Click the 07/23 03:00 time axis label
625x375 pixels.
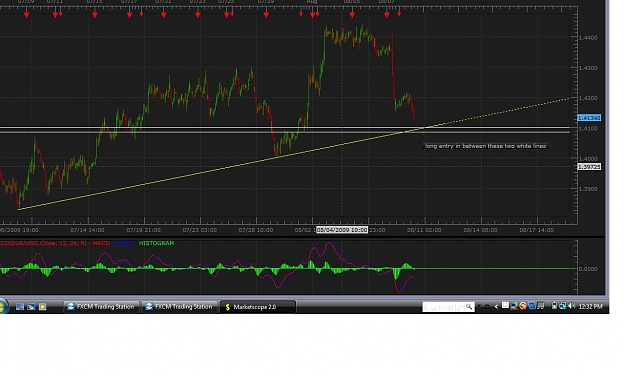pos(200,230)
